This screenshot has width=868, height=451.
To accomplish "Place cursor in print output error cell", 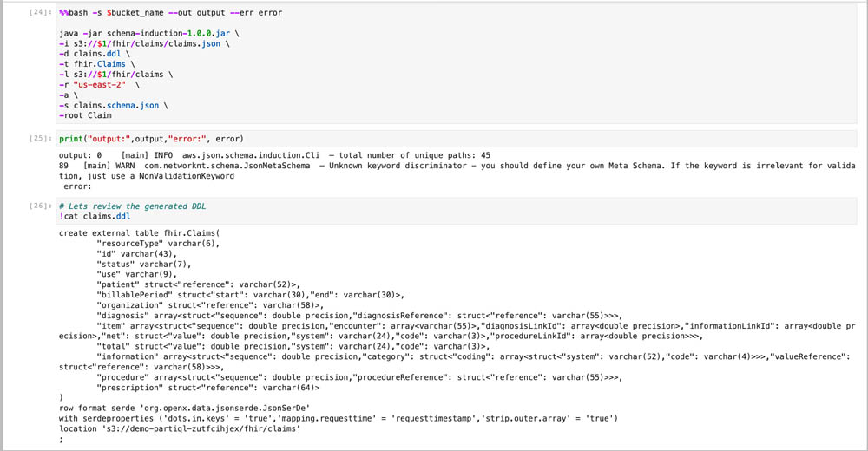I will pyautogui.click(x=456, y=139).
